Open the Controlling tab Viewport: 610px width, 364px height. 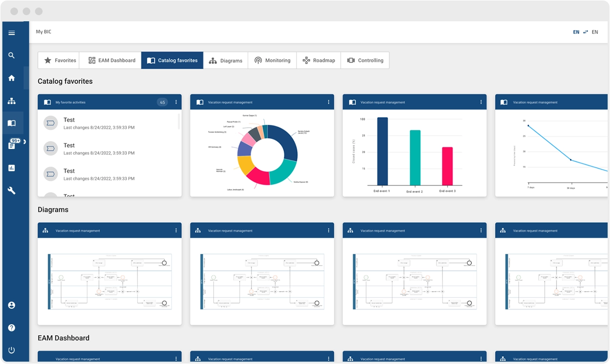365,61
